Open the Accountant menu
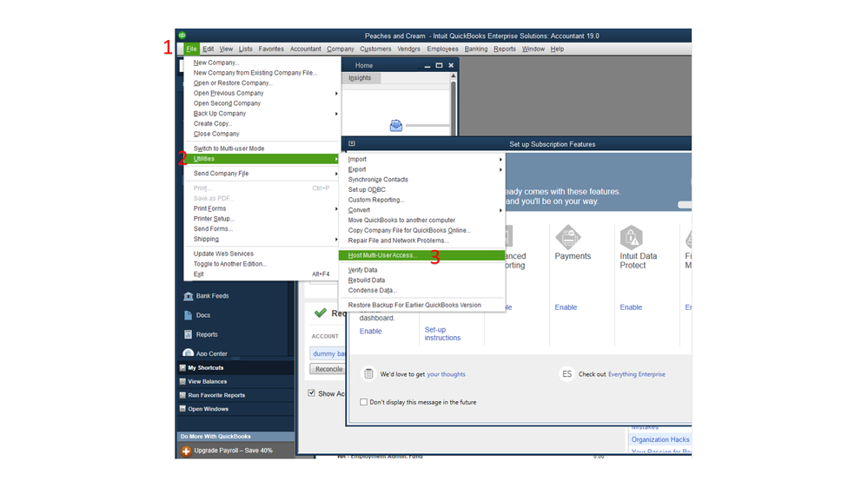The image size is (868, 488). coord(306,49)
